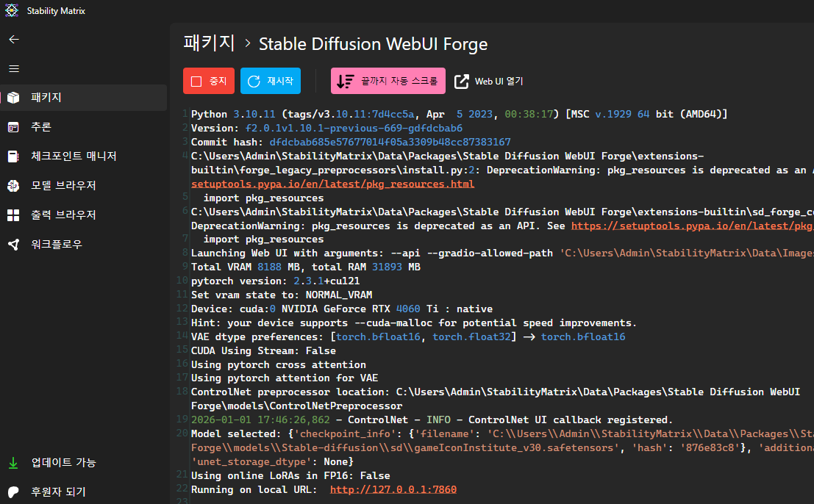
Task: Click the 패키지 box icon in sidebar
Action: tap(13, 98)
